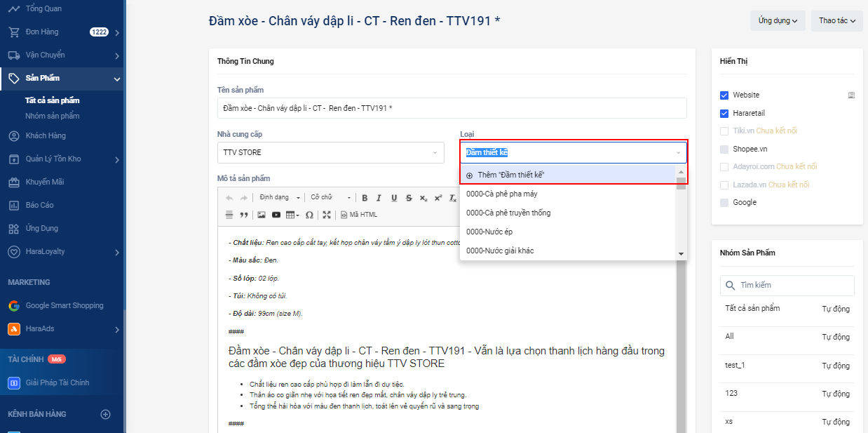Click the Tên sản phẩm input field

452,108
